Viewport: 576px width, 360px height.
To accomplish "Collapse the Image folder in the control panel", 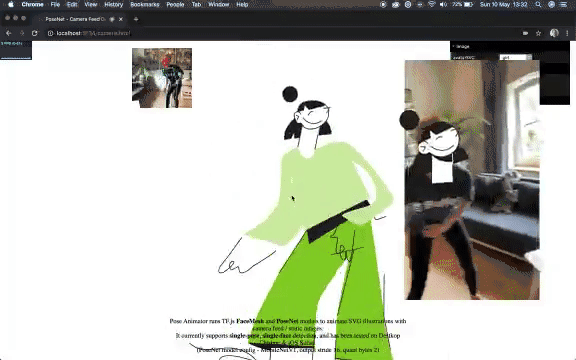I will coord(510,46).
